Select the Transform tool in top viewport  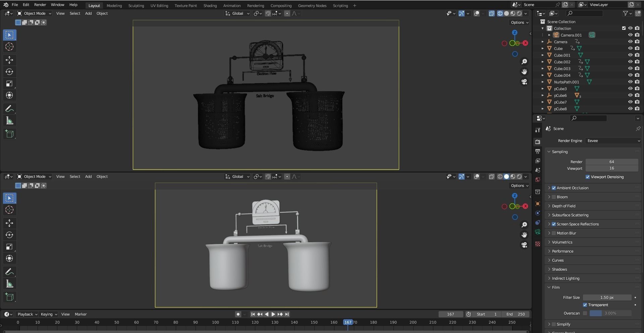(x=9, y=95)
